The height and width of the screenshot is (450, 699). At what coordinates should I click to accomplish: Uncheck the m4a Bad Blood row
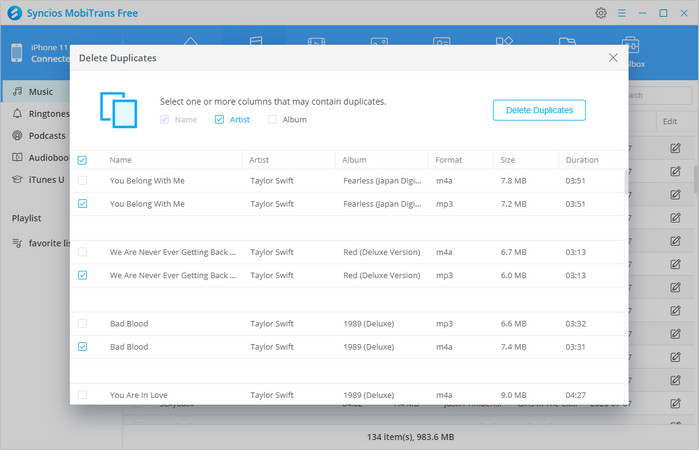click(82, 347)
